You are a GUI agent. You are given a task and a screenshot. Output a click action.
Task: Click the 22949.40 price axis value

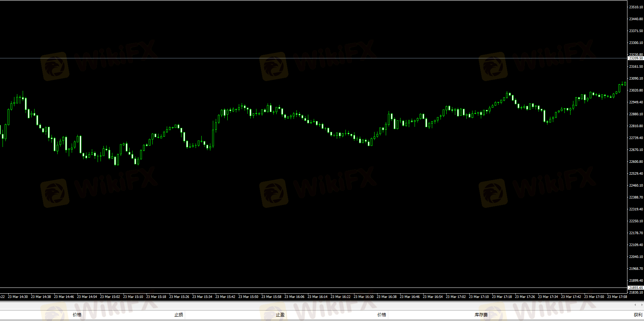(x=636, y=102)
